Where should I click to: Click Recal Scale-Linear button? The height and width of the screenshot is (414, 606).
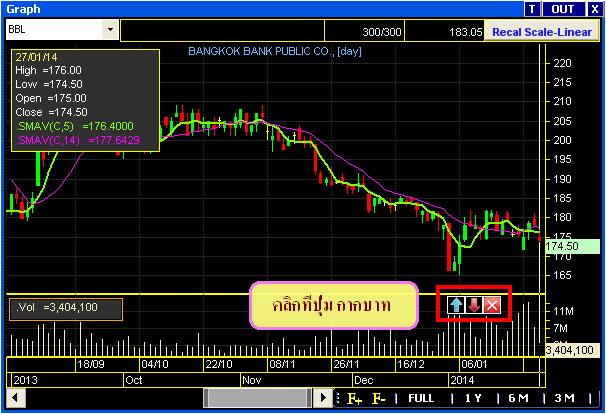542,32
